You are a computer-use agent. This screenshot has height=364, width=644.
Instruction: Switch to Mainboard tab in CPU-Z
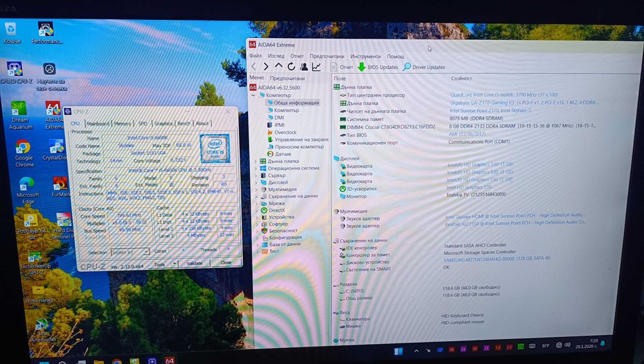98,123
